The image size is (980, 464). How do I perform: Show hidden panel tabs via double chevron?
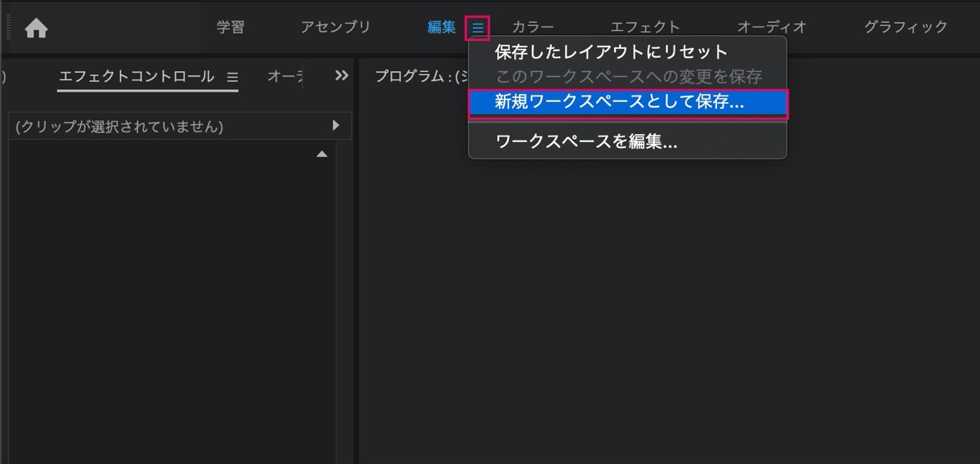[x=342, y=75]
